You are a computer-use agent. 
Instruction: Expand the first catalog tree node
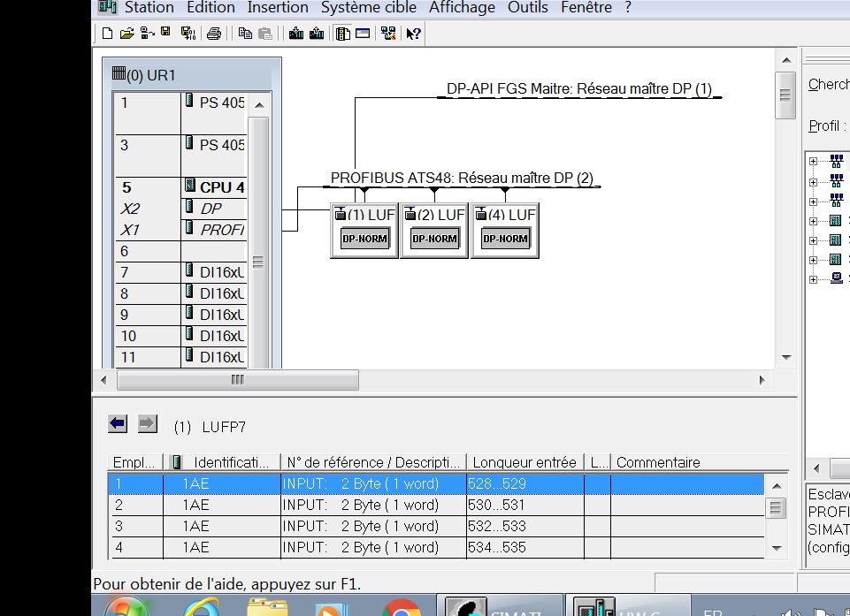(x=814, y=162)
